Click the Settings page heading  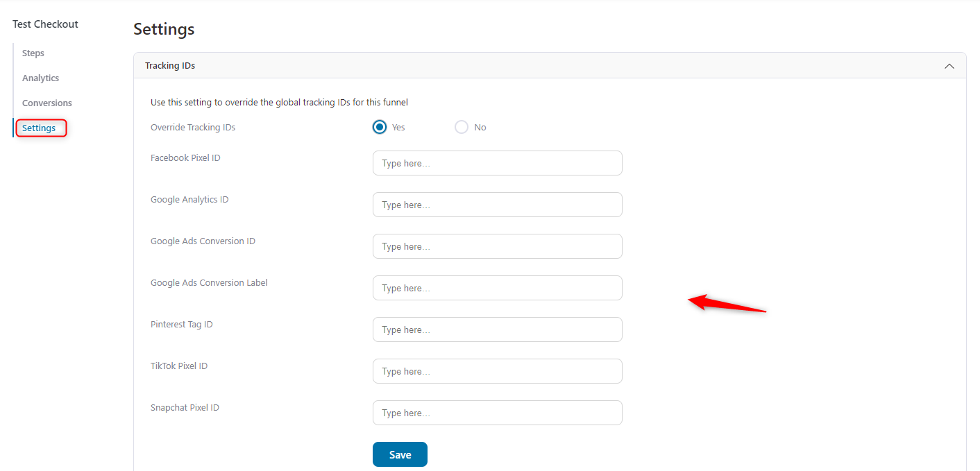tap(164, 29)
